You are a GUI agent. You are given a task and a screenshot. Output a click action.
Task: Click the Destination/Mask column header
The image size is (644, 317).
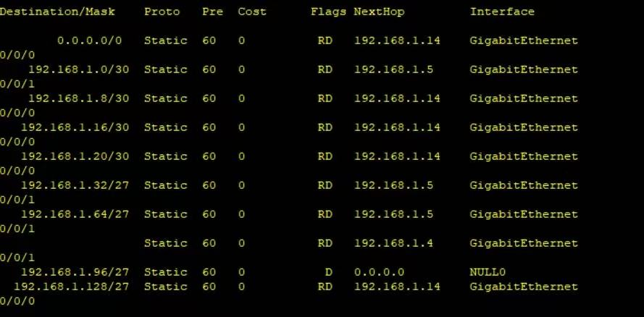coord(57,12)
